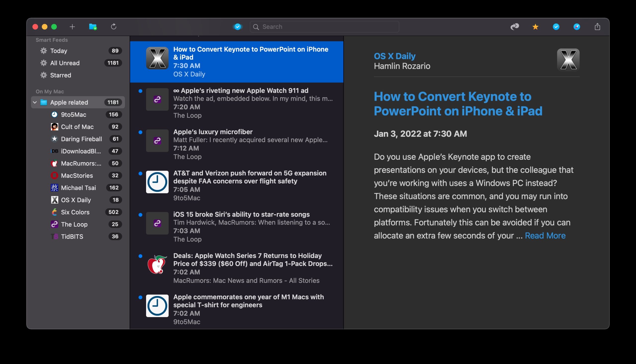
Task: Click the large X feed logo in article header
Action: (568, 60)
